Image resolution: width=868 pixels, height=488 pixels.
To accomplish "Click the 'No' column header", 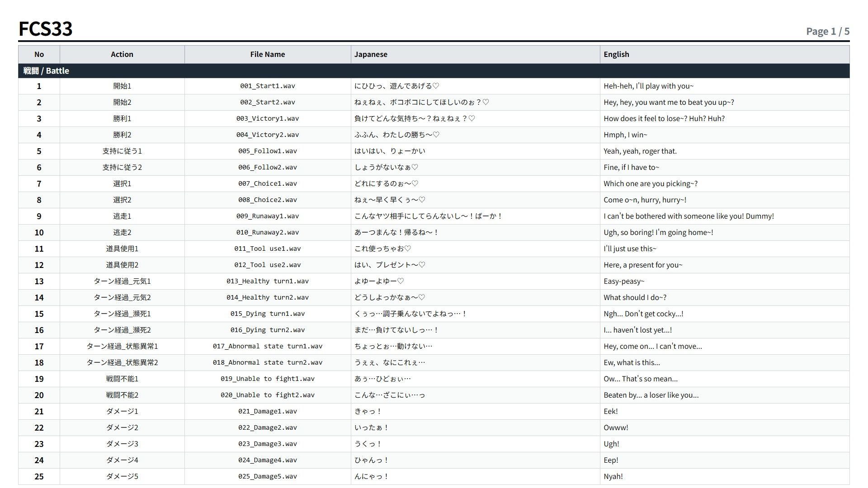I will 39,54.
